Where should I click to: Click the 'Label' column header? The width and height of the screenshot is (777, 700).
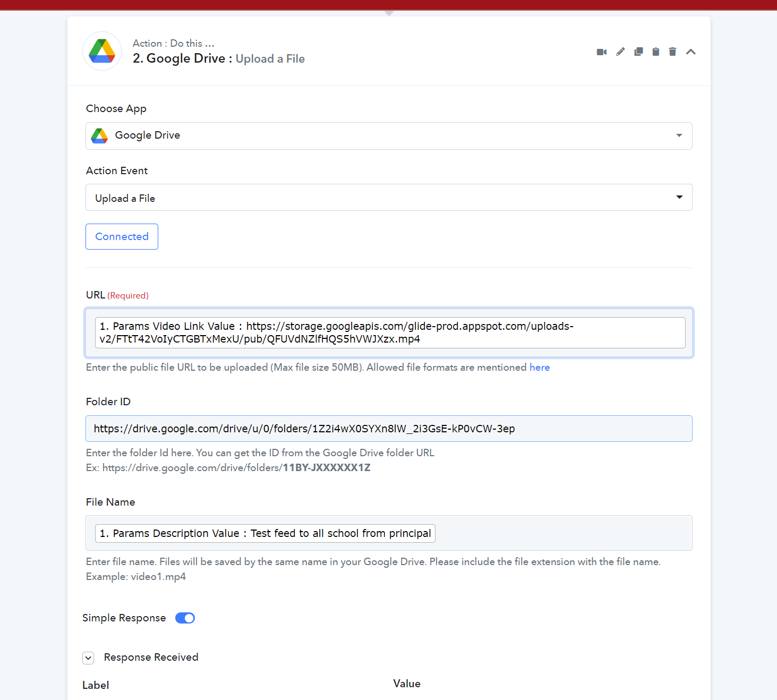pyautogui.click(x=96, y=685)
